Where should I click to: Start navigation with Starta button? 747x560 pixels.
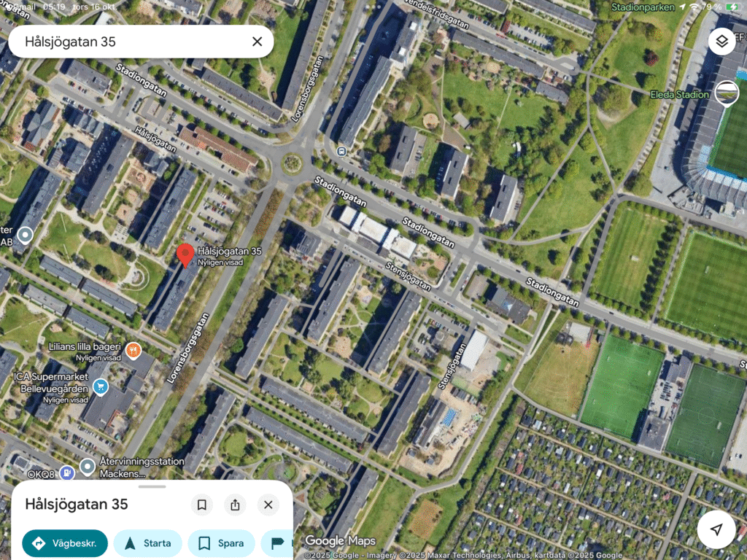[x=147, y=543]
